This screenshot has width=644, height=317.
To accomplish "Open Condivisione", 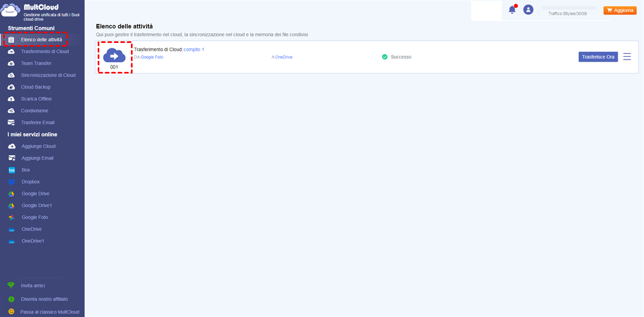I will (34, 110).
